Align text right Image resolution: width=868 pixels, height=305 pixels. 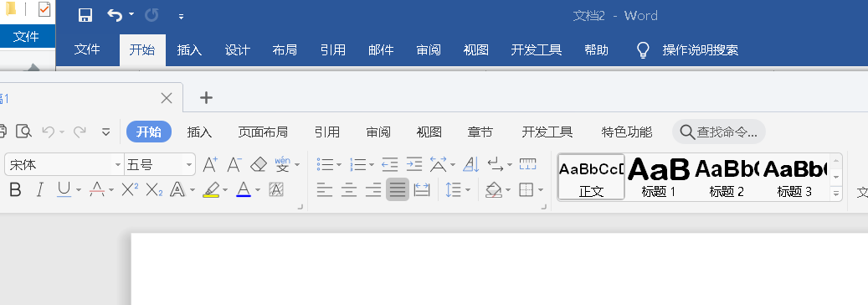tap(373, 190)
